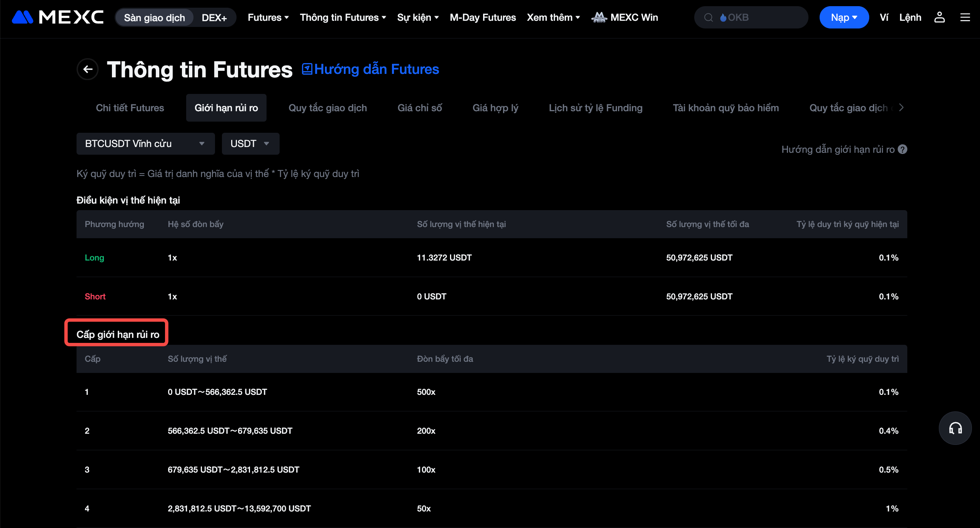Select the Sàn giao dịch toggle option
980x528 pixels.
coord(154,17)
